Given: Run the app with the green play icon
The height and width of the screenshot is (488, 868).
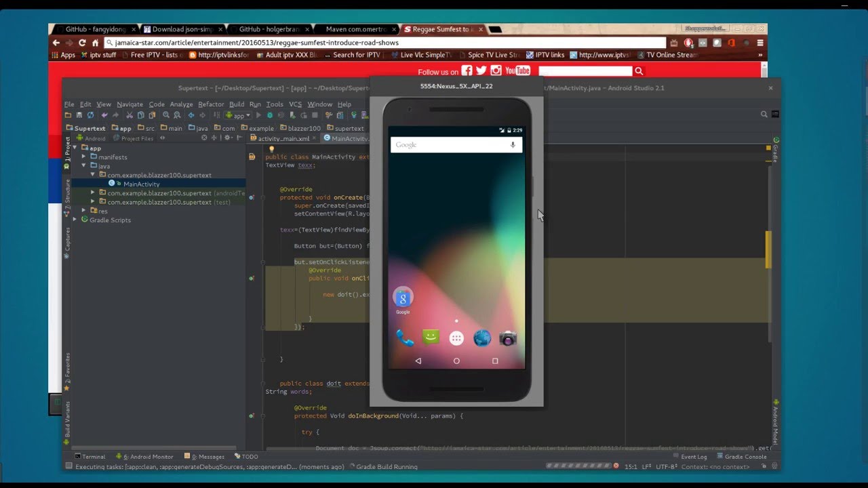Looking at the screenshot, I should [x=258, y=115].
